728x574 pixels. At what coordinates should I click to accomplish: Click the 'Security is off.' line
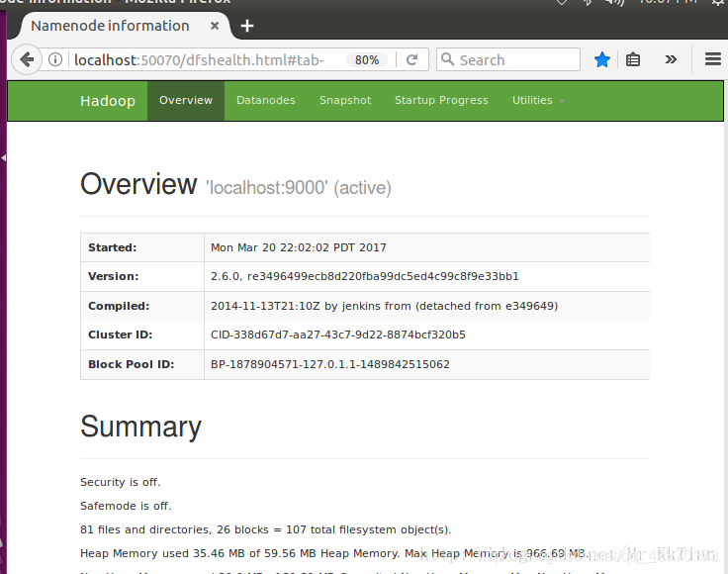click(121, 482)
